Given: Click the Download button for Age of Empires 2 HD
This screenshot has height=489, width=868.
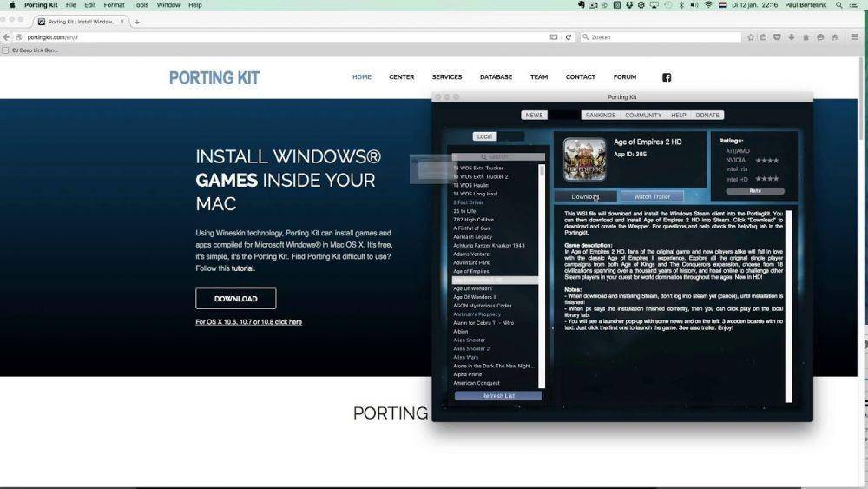Looking at the screenshot, I should click(x=586, y=196).
